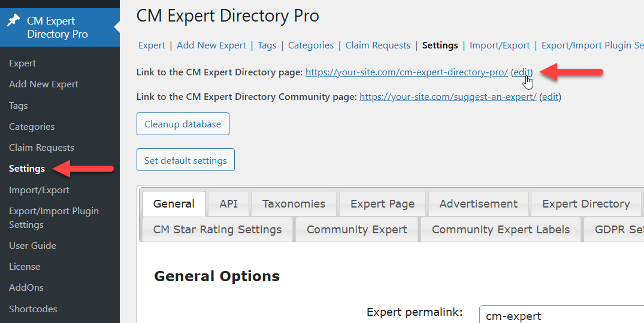Open Shortcodes in the sidebar

click(x=33, y=309)
